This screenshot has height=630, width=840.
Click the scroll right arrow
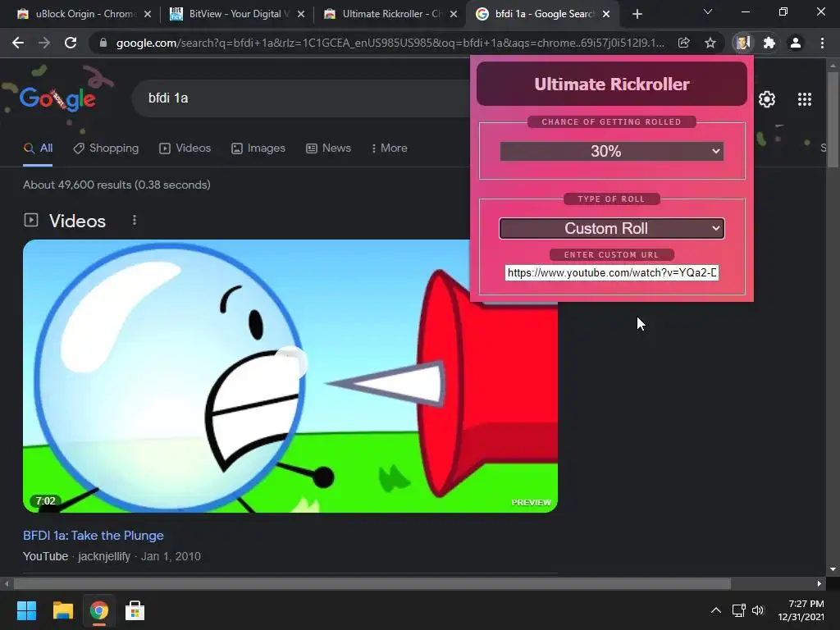[x=819, y=583]
